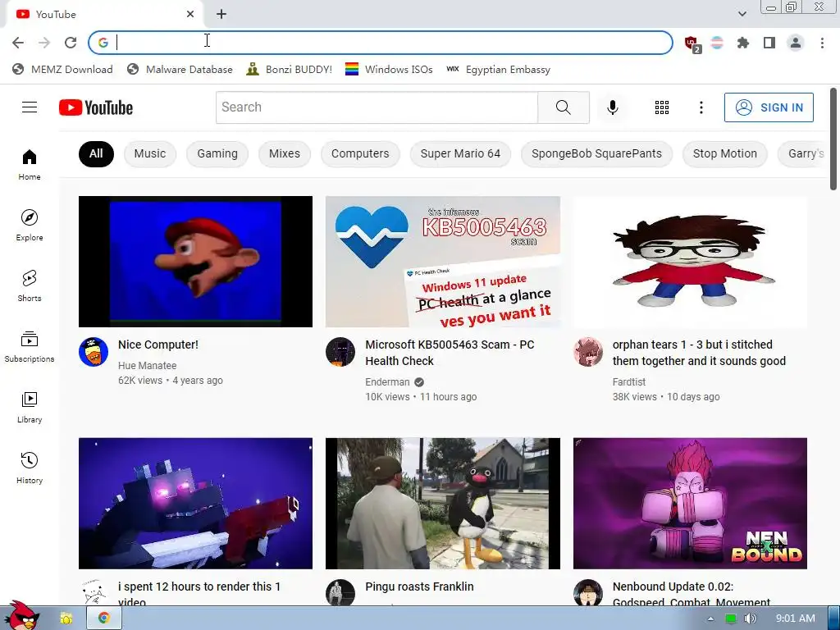Start voice search with microphone

(x=612, y=107)
